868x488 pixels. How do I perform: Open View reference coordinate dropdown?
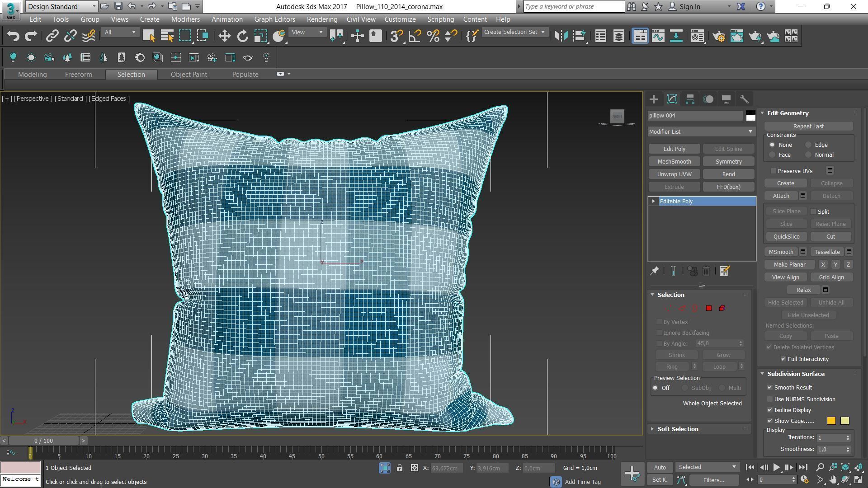pos(307,33)
